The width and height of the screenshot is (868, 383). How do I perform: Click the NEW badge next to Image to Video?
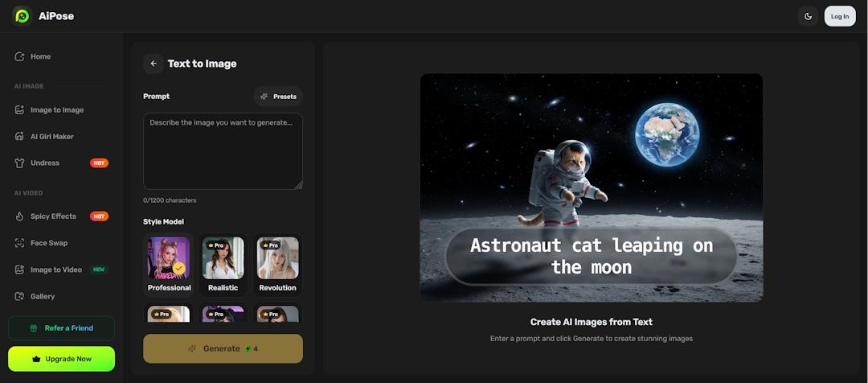(x=99, y=270)
